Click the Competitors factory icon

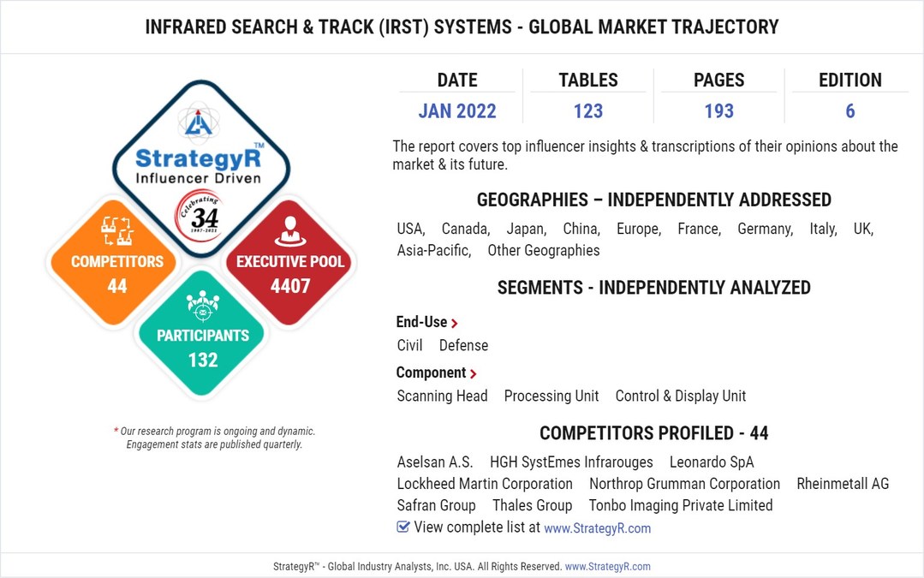tap(116, 230)
